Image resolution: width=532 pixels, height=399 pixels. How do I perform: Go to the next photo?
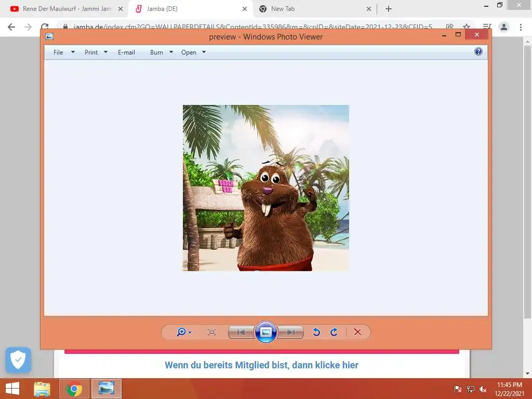[x=291, y=332]
